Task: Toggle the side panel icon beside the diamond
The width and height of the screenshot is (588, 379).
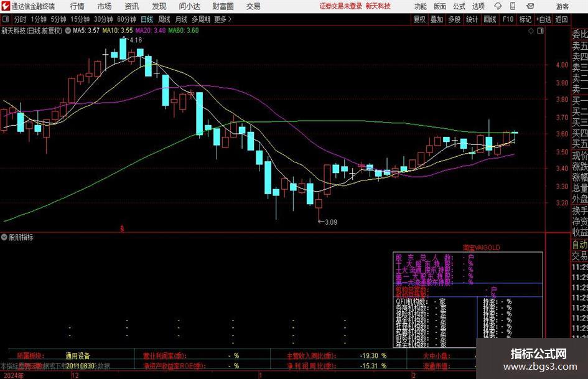Action: pos(540,31)
